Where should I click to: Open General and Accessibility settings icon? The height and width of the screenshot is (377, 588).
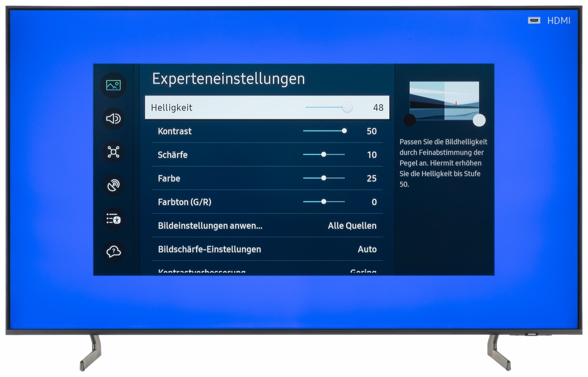pyautogui.click(x=113, y=219)
